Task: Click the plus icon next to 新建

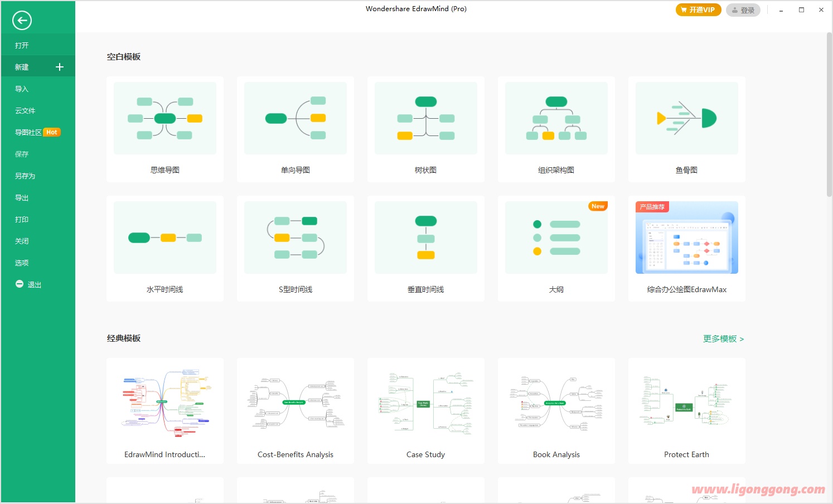Action: 60,67
